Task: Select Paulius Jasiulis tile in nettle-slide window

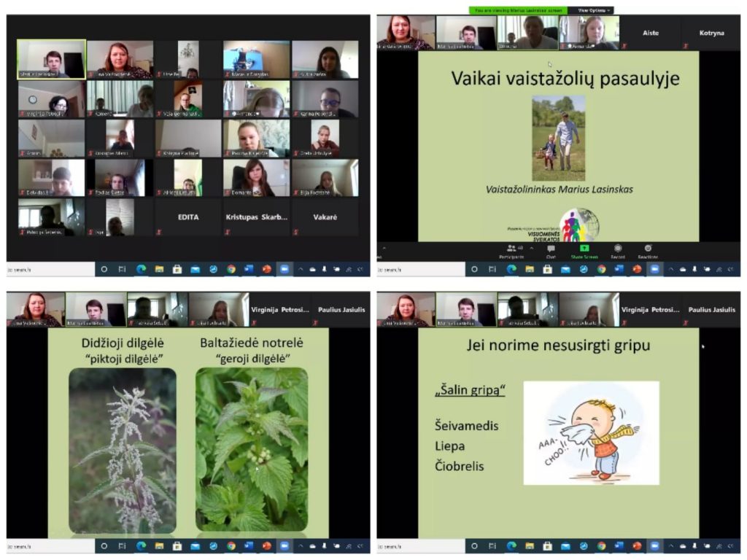Action: (341, 309)
